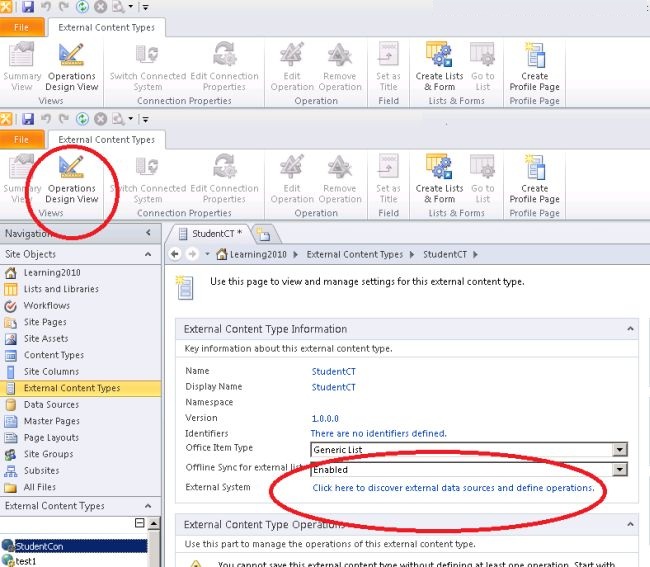Click Set as Title in lower ribbon

(388, 179)
